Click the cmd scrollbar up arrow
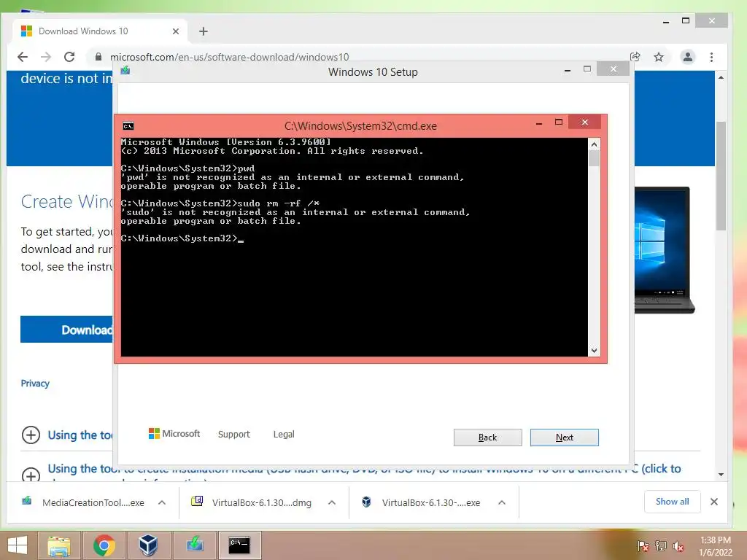 [x=594, y=144]
